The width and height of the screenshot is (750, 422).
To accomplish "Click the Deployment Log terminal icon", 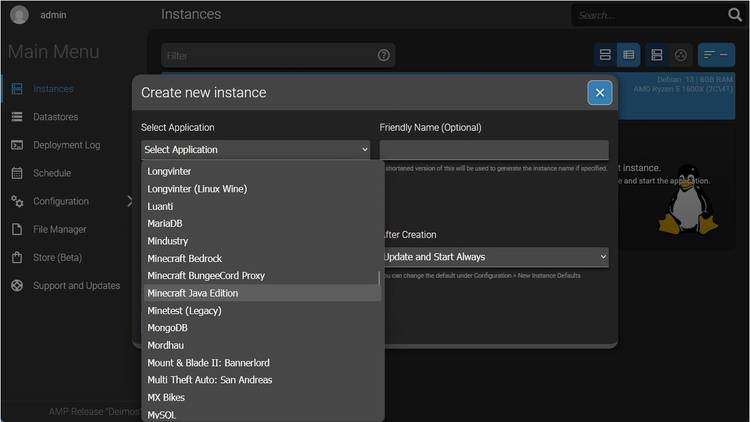I will [x=17, y=145].
